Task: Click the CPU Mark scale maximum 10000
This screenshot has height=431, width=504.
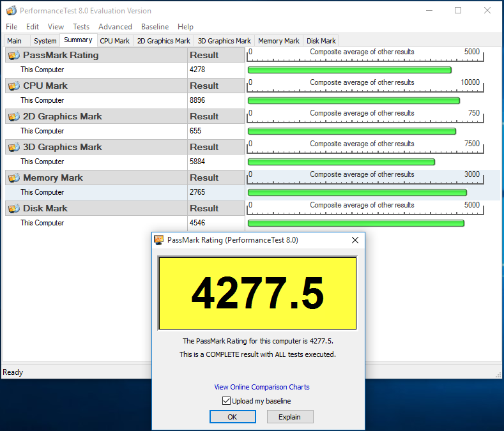Action: [x=470, y=82]
